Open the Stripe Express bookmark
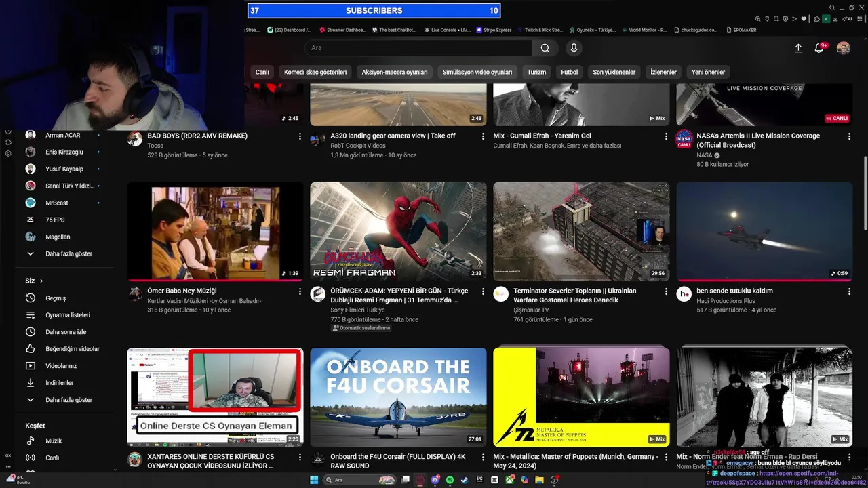Viewport: 868px width, 488px height. (x=494, y=30)
